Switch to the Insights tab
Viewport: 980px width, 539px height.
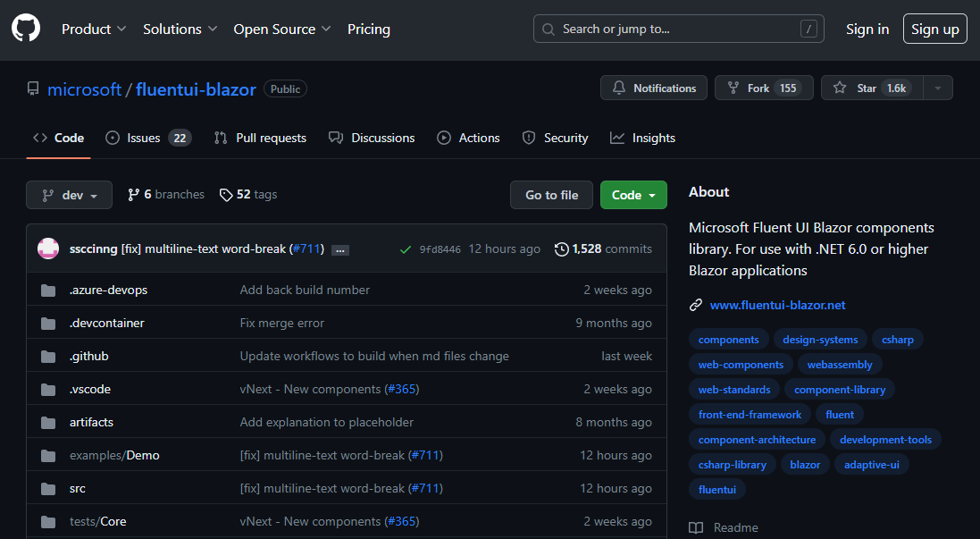click(642, 139)
